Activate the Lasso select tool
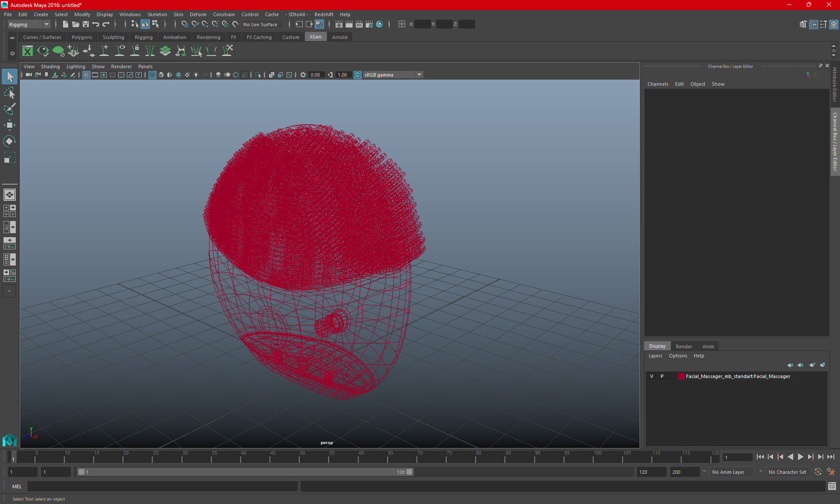Image resolution: width=840 pixels, height=504 pixels. point(10,93)
